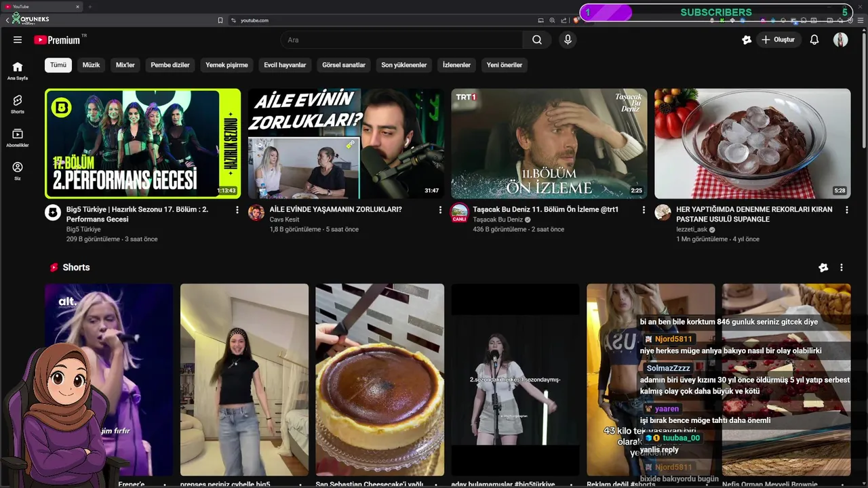Open options menu for Big5 Türkiye video

tap(237, 210)
